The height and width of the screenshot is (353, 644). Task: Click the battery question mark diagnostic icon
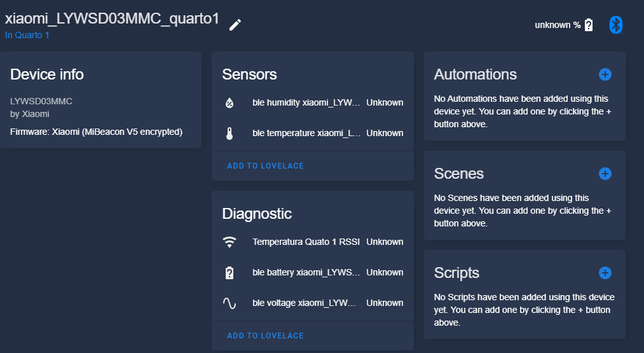(230, 272)
